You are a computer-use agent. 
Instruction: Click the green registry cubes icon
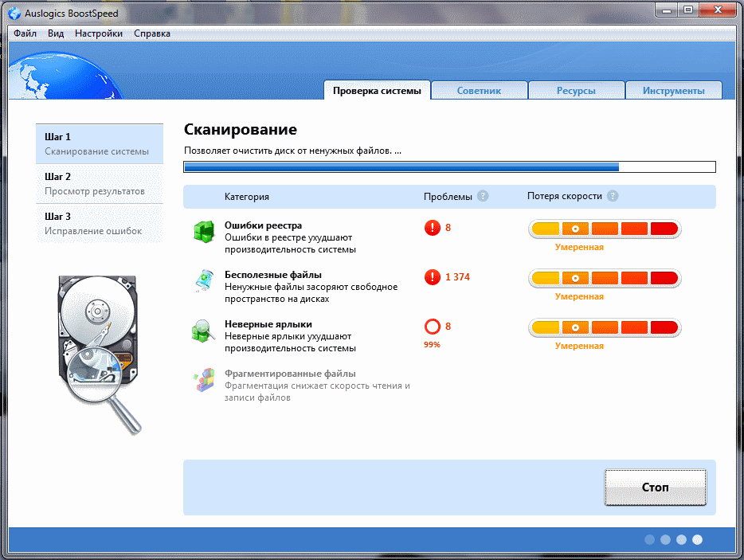click(x=204, y=232)
